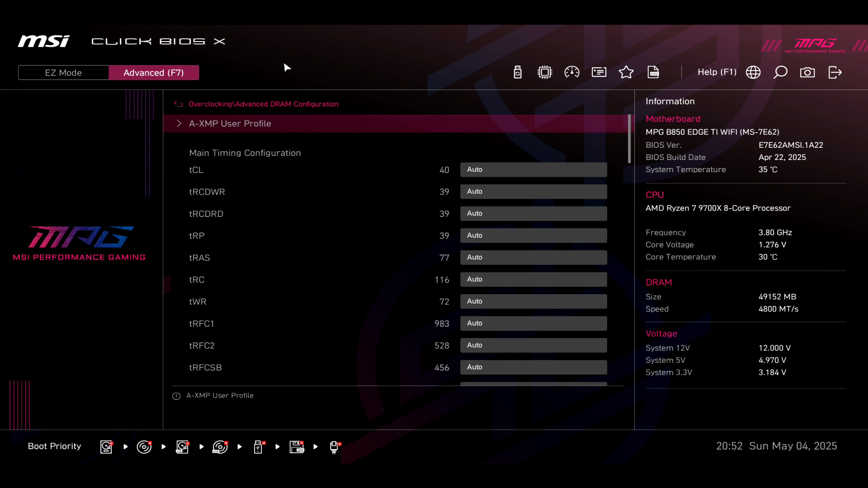Screen dimensions: 868x488
Task: Take a screenshot with the camera icon
Action: pos(807,72)
